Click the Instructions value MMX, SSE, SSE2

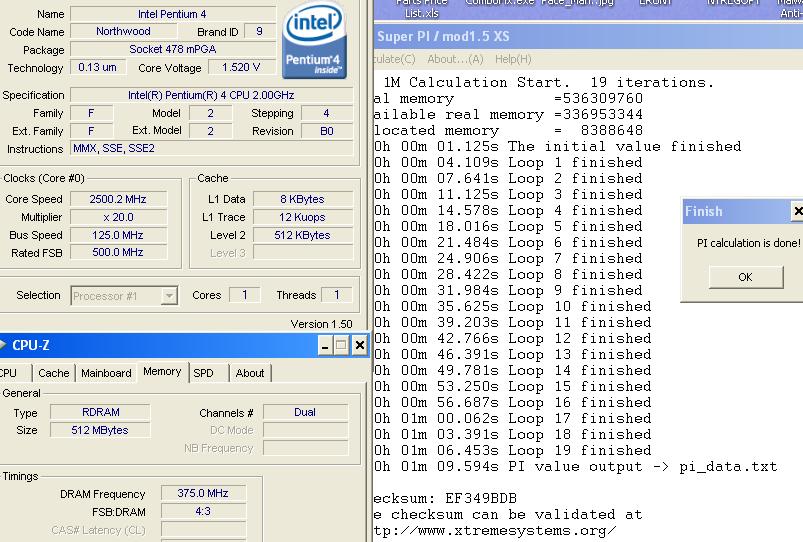coord(211,149)
